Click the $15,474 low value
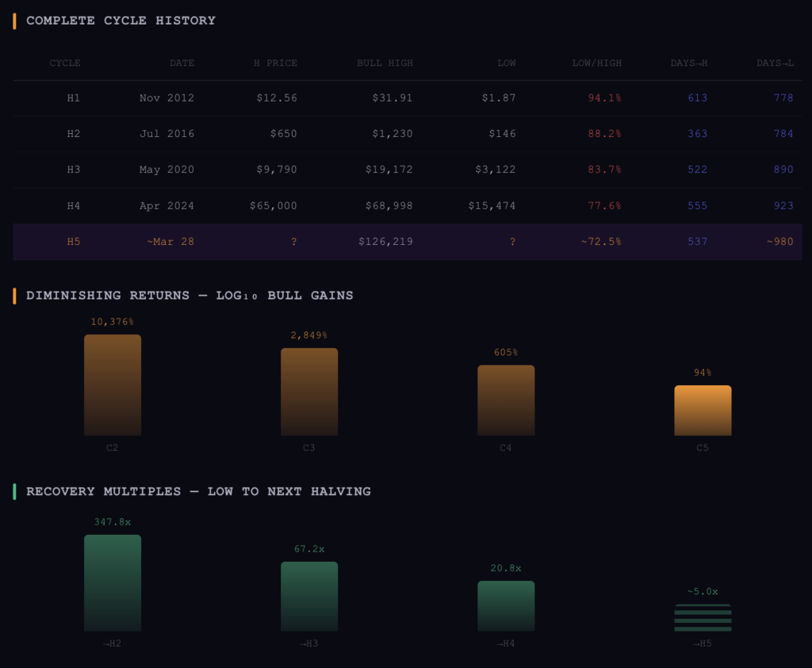The image size is (812, 668). tap(492, 206)
